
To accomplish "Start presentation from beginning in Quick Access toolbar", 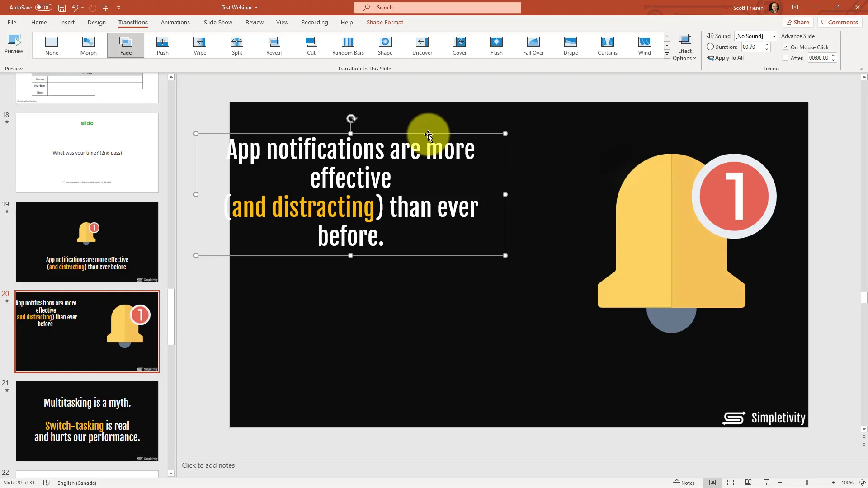I will (x=106, y=8).
